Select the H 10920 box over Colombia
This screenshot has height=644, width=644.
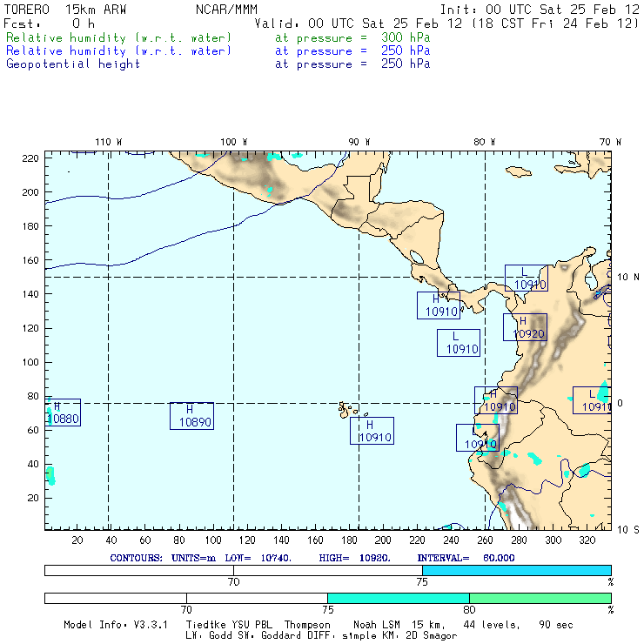point(525,327)
